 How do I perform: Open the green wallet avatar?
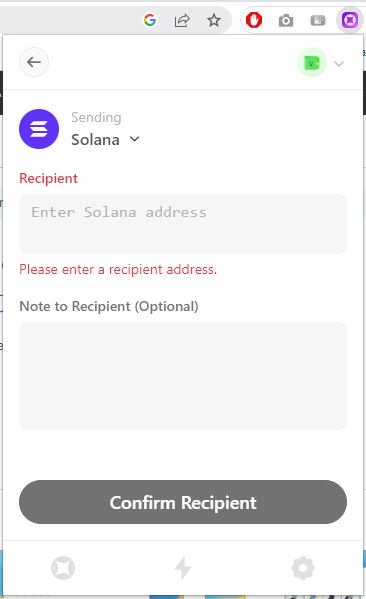tap(312, 63)
